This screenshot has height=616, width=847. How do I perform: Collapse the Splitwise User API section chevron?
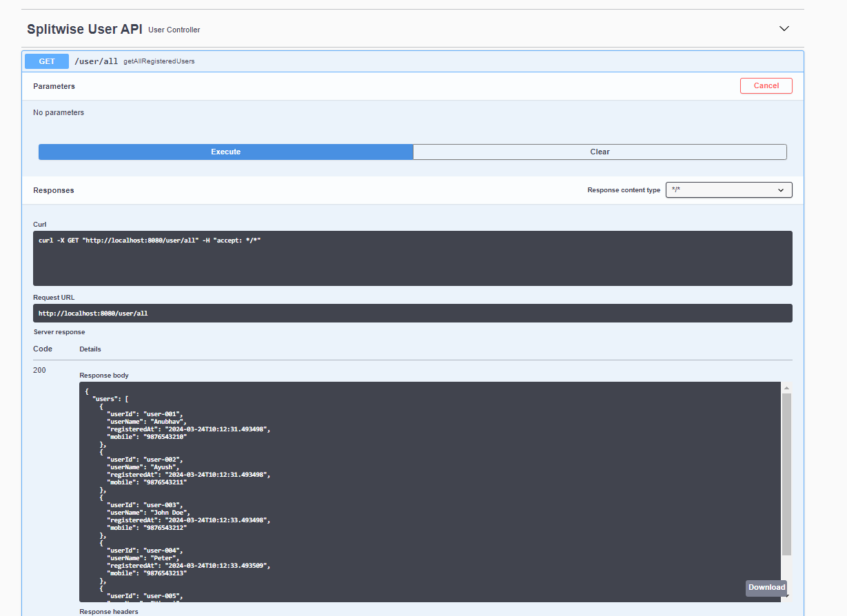tap(784, 29)
